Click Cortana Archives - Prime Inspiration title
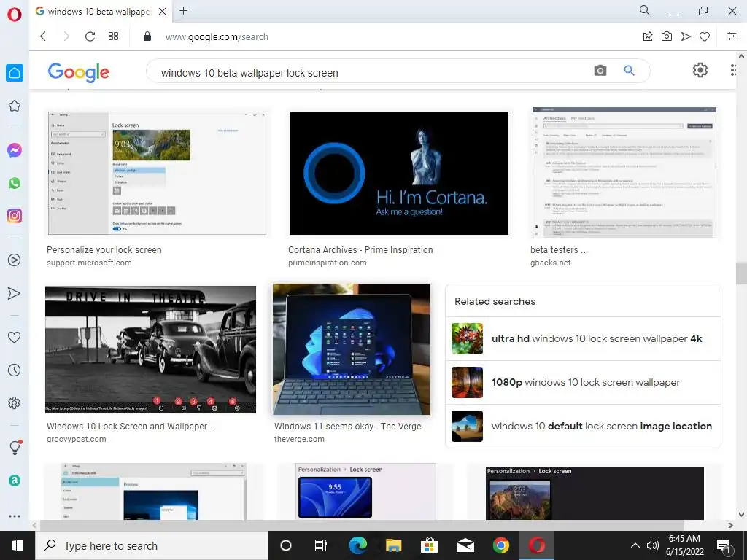747x560 pixels. point(360,249)
